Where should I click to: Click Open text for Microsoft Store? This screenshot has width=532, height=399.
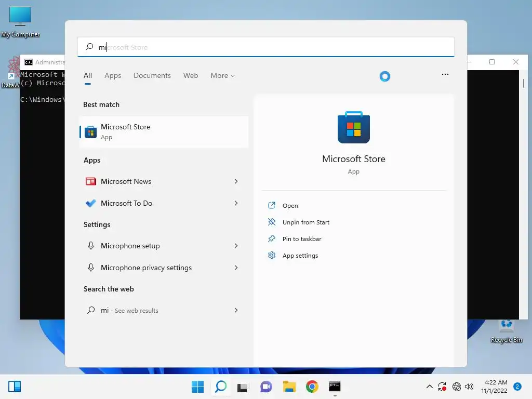pyautogui.click(x=290, y=206)
